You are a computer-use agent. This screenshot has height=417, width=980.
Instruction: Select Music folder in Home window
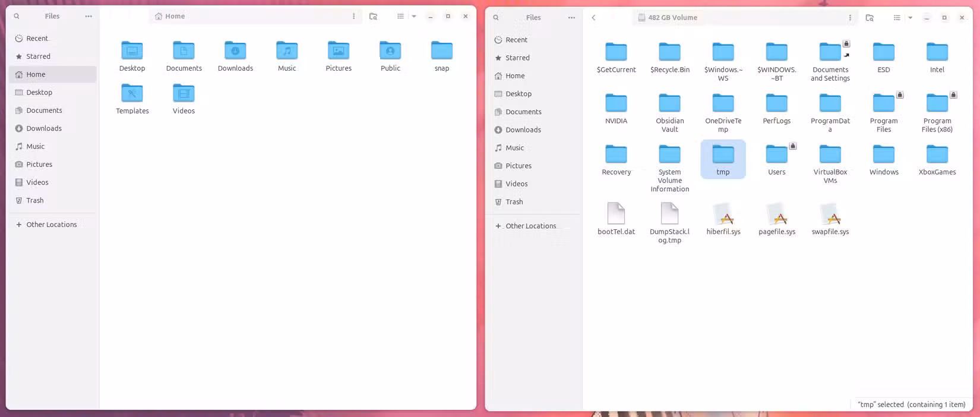[287, 56]
